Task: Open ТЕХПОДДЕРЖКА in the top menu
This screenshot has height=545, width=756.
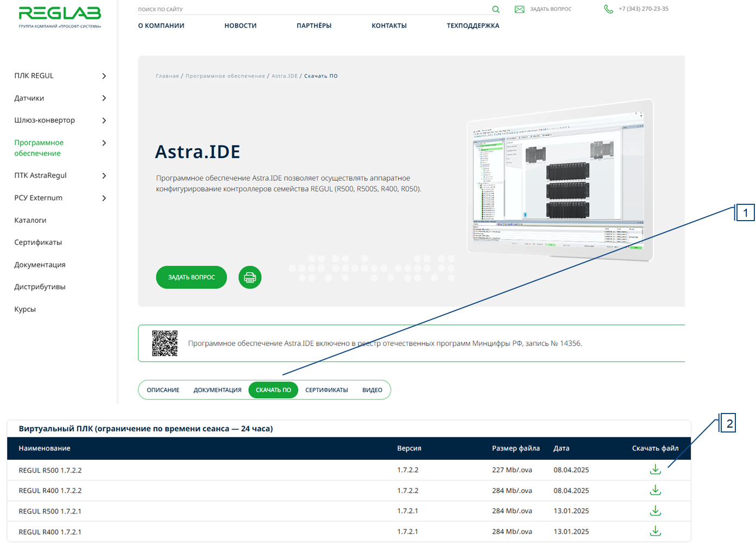Action: coord(472,26)
